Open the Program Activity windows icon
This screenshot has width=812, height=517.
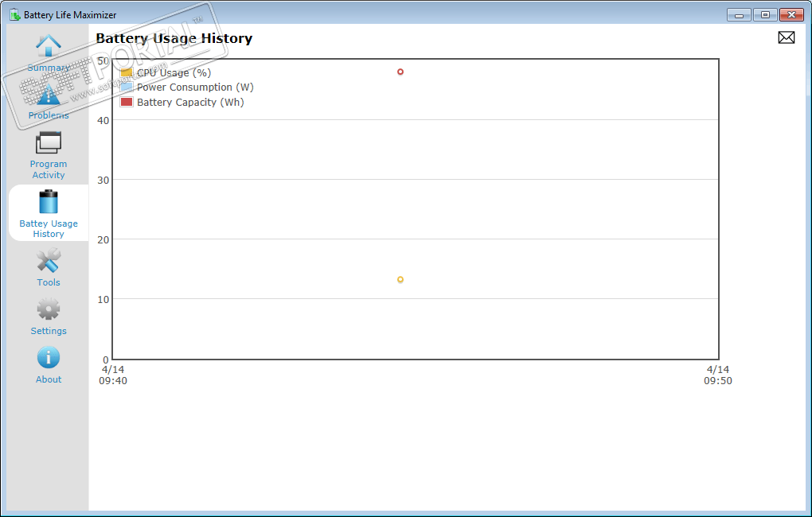(48, 142)
